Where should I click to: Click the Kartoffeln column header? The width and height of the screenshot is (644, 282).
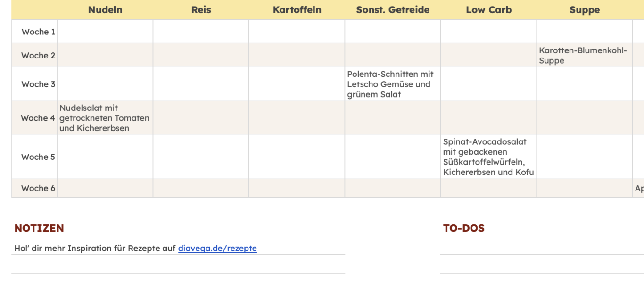(x=297, y=10)
